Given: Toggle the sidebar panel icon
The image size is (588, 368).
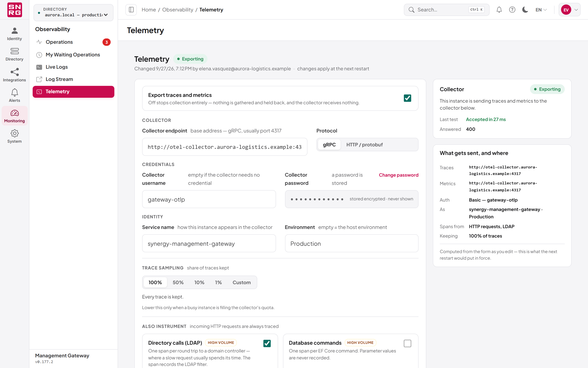Looking at the screenshot, I should coord(131,10).
